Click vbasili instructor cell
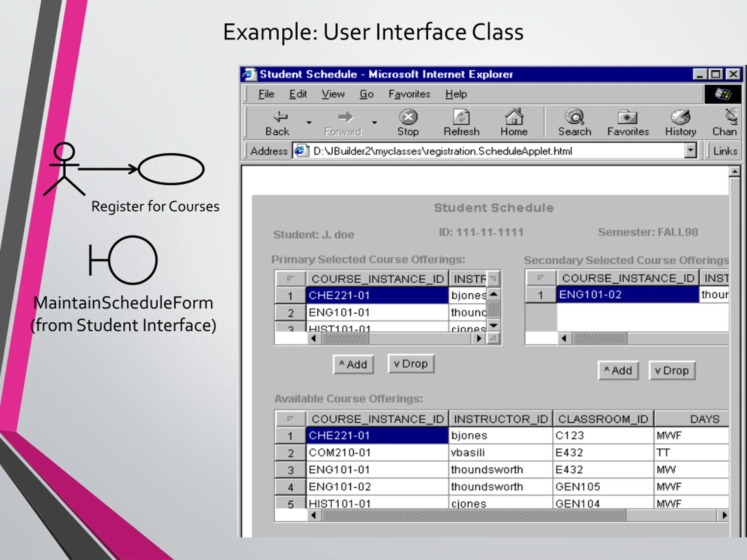The width and height of the screenshot is (747, 560). tap(501, 453)
